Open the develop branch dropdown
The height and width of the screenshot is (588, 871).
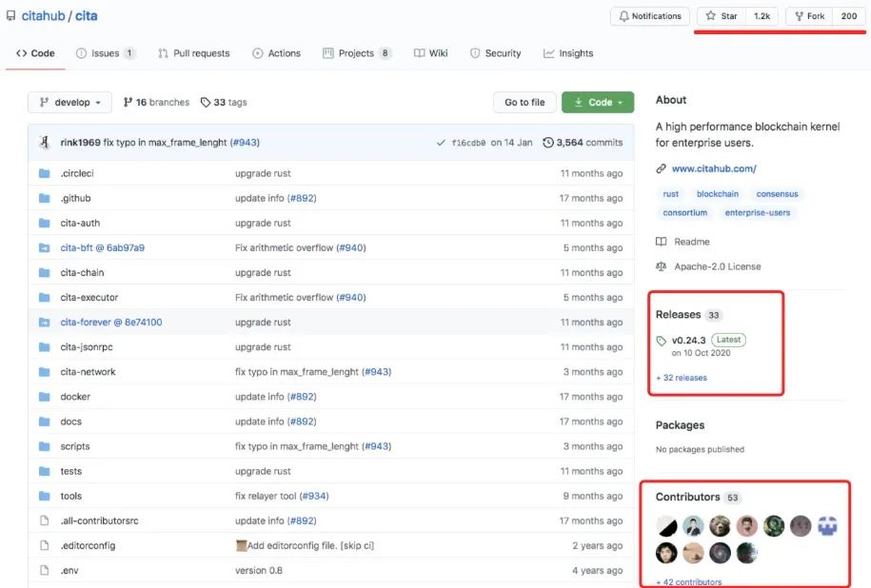70,102
